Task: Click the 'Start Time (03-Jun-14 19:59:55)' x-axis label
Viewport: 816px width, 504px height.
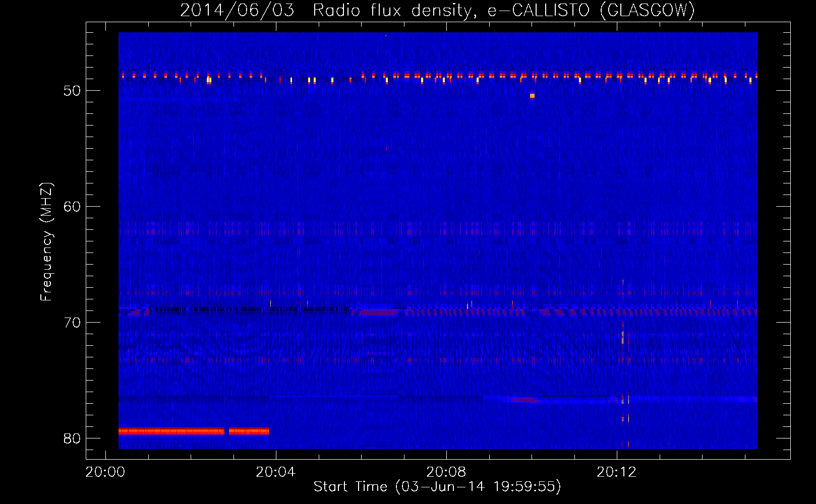Action: click(437, 486)
